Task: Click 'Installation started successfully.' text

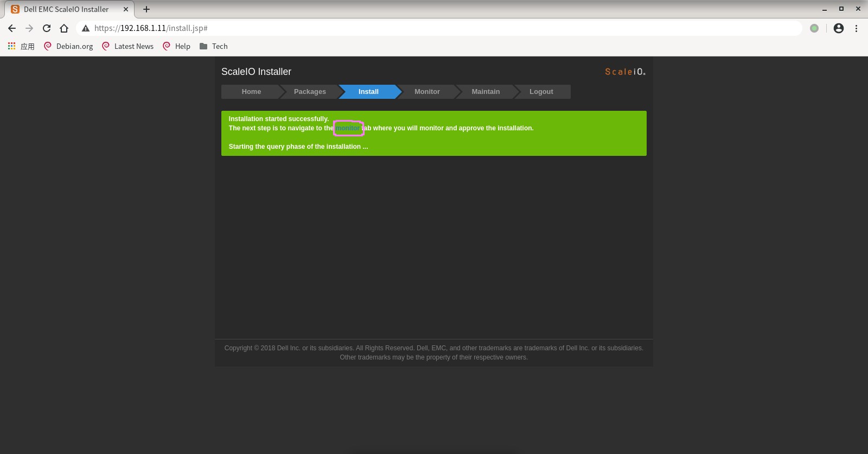Action: [x=279, y=119]
